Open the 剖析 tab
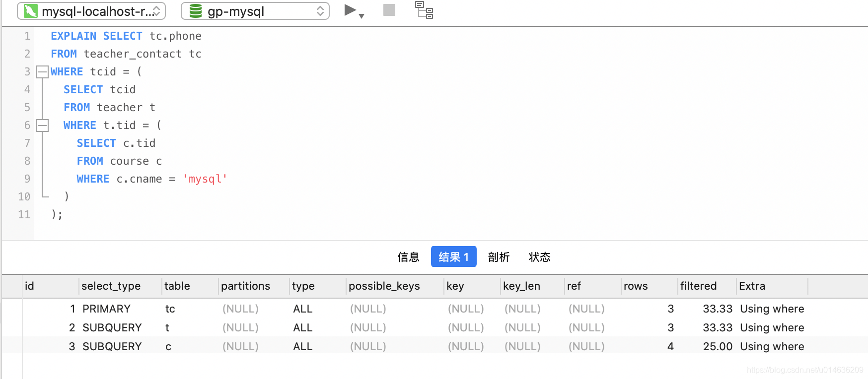 tap(499, 257)
